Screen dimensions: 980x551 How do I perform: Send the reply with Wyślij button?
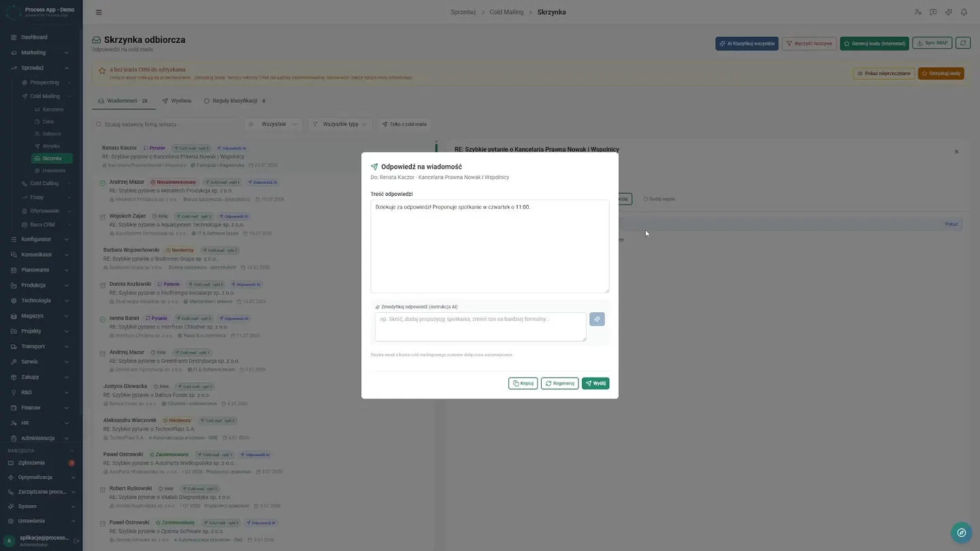click(595, 383)
